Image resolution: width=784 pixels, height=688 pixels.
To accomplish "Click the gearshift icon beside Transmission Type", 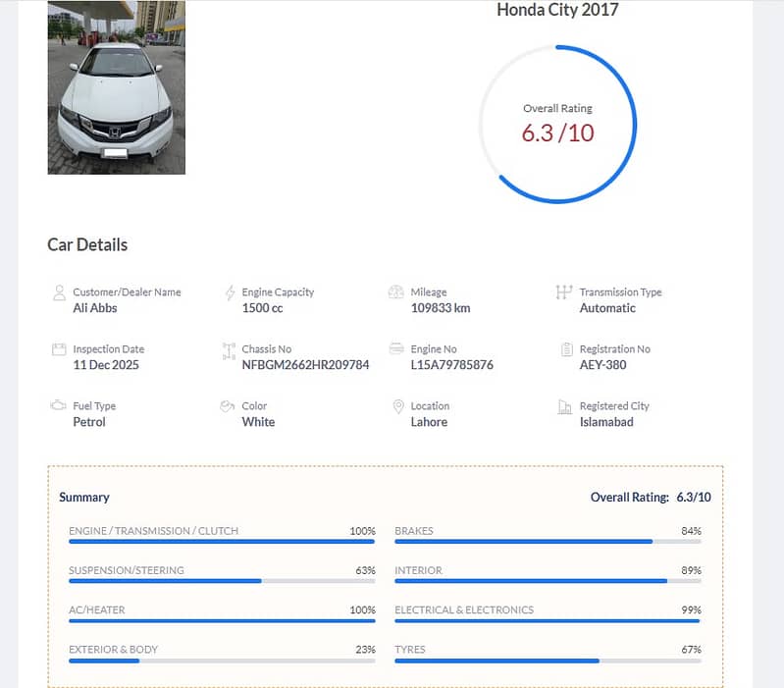I will [563, 291].
